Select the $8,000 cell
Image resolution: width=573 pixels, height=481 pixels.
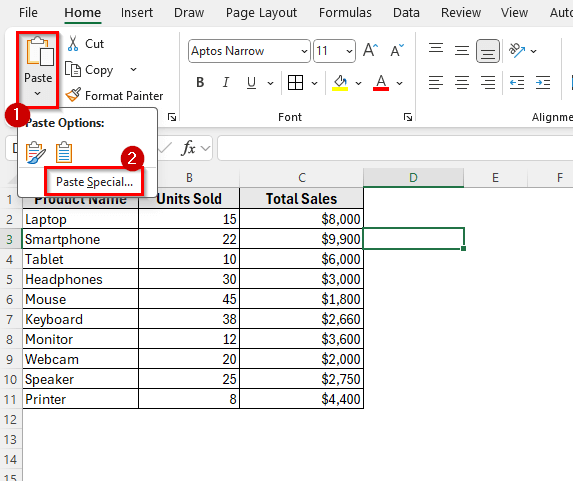pyautogui.click(x=301, y=219)
